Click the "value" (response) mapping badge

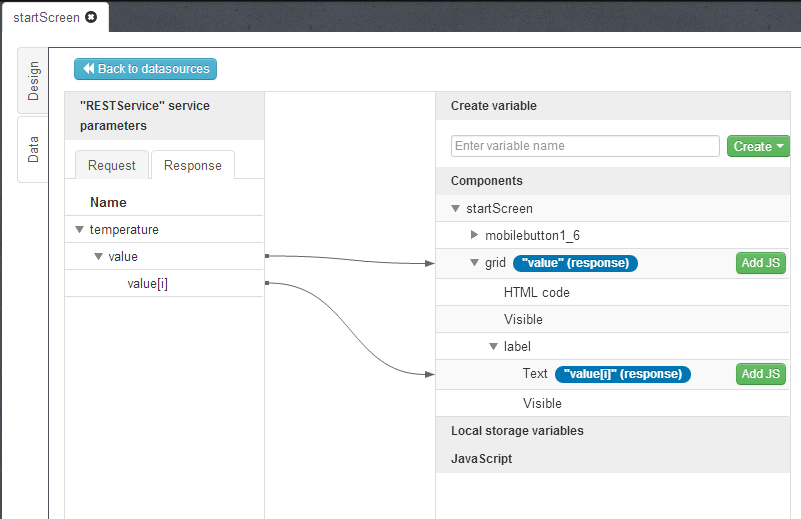click(x=575, y=263)
